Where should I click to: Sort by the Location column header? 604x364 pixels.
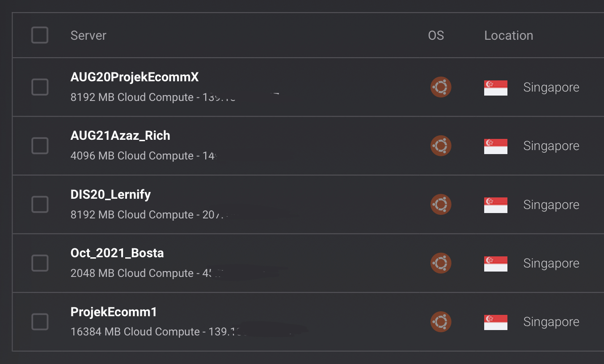click(509, 35)
